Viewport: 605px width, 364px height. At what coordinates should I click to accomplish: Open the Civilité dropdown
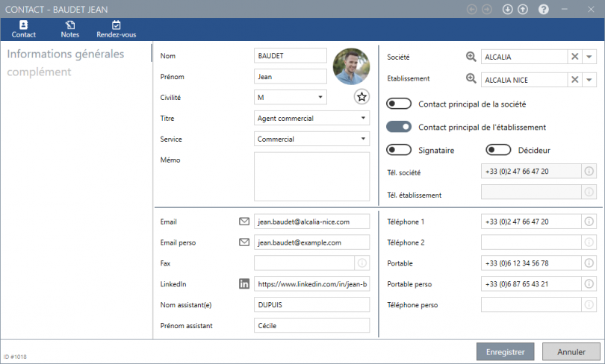point(290,97)
